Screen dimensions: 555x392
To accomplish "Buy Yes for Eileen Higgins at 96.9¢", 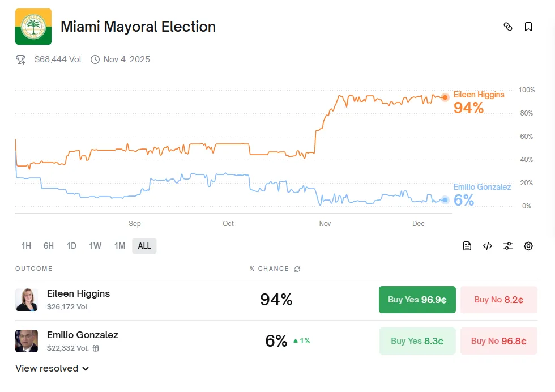I will [x=417, y=300].
